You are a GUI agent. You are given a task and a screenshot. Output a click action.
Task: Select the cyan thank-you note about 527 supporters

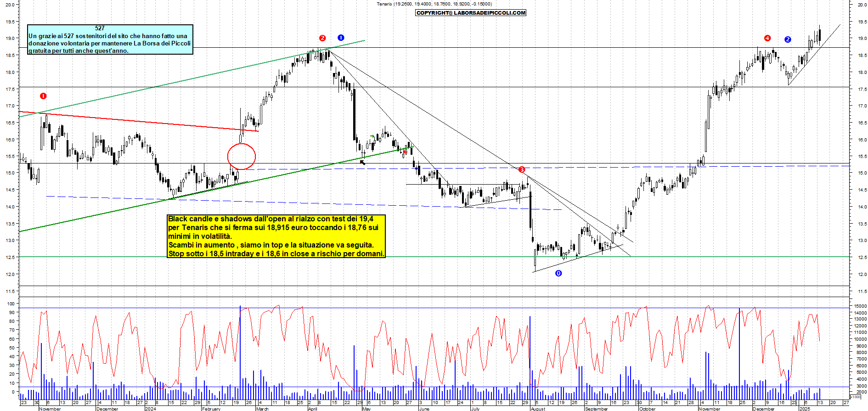pyautogui.click(x=110, y=39)
